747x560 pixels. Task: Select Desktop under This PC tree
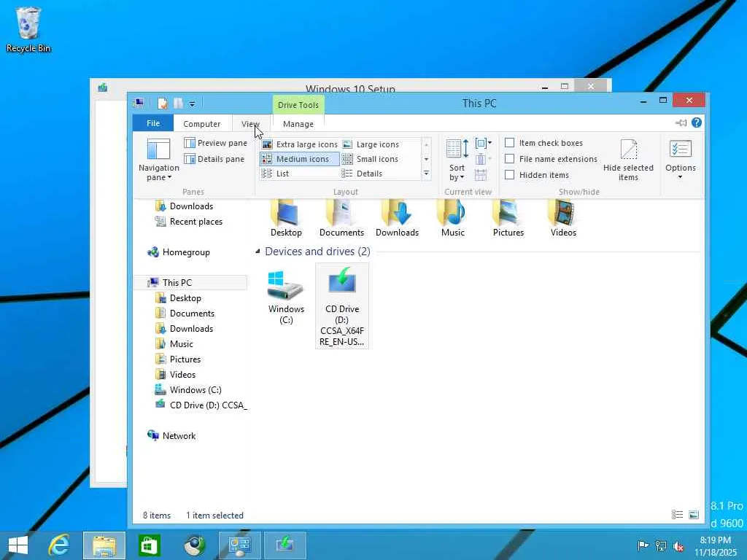(179, 298)
